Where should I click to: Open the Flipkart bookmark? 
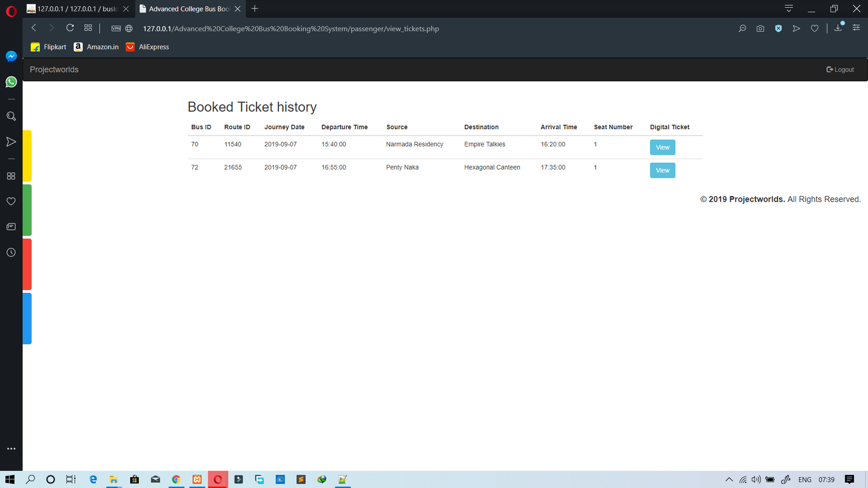coord(49,47)
